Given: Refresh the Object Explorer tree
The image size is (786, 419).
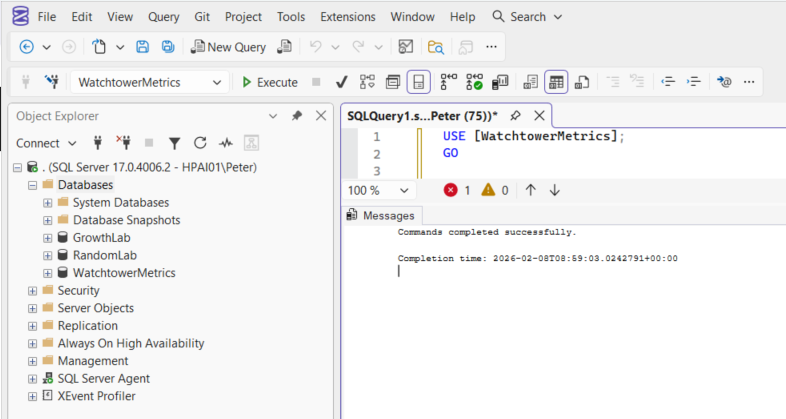Looking at the screenshot, I should point(200,143).
